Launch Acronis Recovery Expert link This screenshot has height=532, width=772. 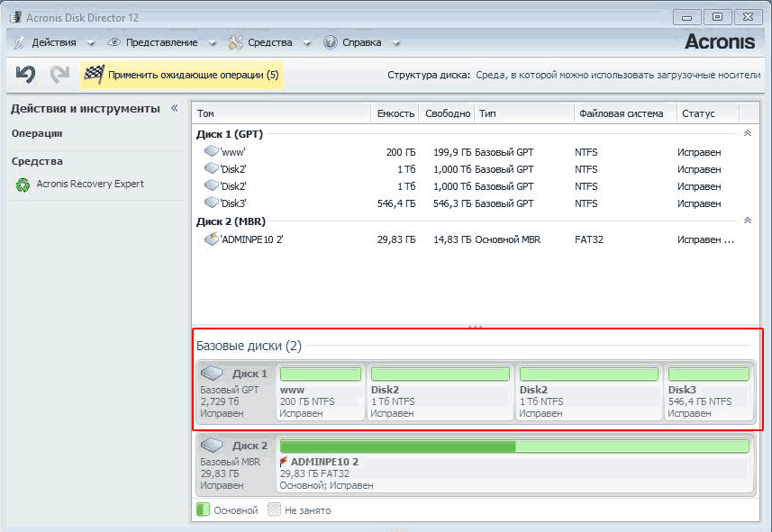[90, 184]
